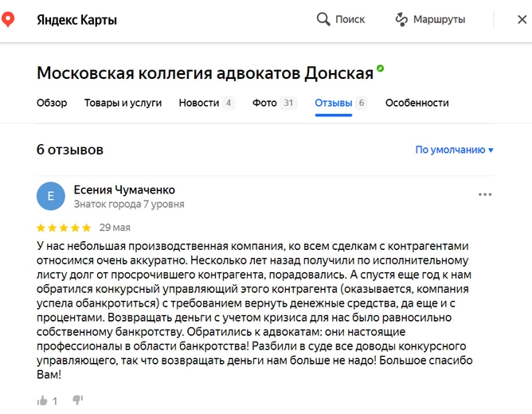The height and width of the screenshot is (414, 532).
Task: Click the five-star rating of the review
Action: click(x=64, y=227)
